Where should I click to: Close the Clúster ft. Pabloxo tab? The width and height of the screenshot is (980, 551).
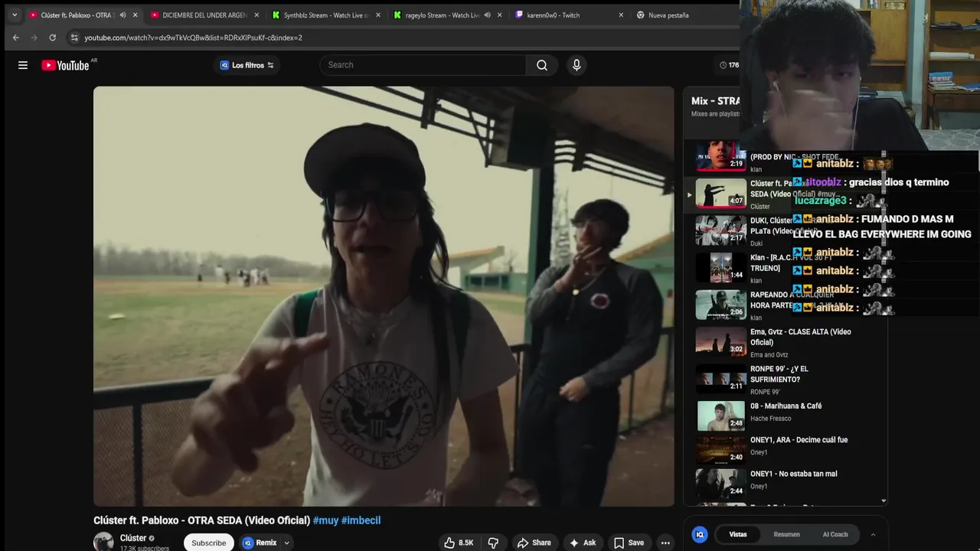point(136,15)
